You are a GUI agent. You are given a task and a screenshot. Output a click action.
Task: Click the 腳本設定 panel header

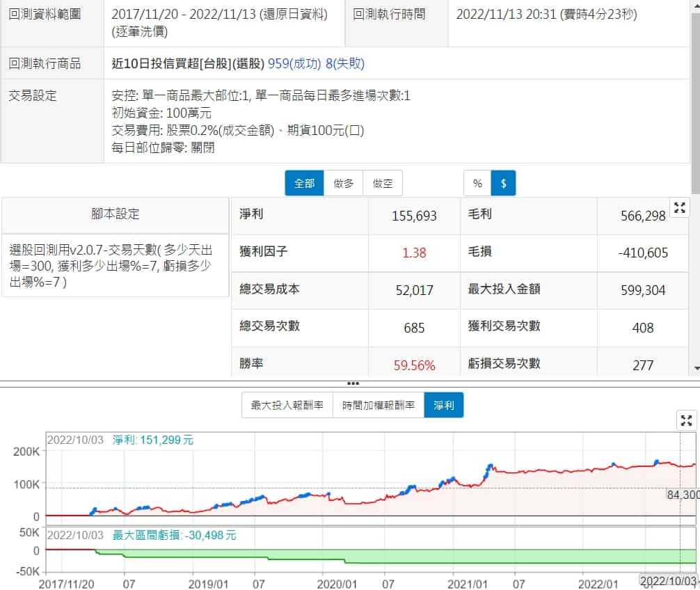(x=116, y=214)
